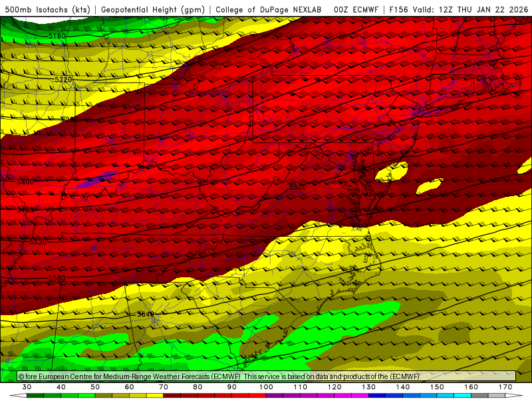This screenshot has height=399, width=532.
Task: Pick the bright yellow swatch left of 70
Action: (x=155, y=396)
